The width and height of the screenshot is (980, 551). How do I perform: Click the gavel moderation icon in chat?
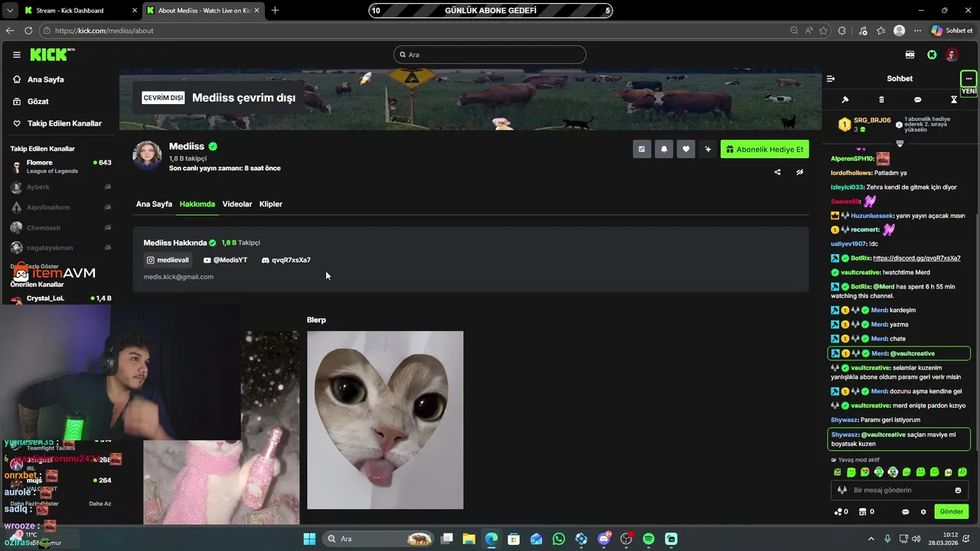pyautogui.click(x=845, y=99)
